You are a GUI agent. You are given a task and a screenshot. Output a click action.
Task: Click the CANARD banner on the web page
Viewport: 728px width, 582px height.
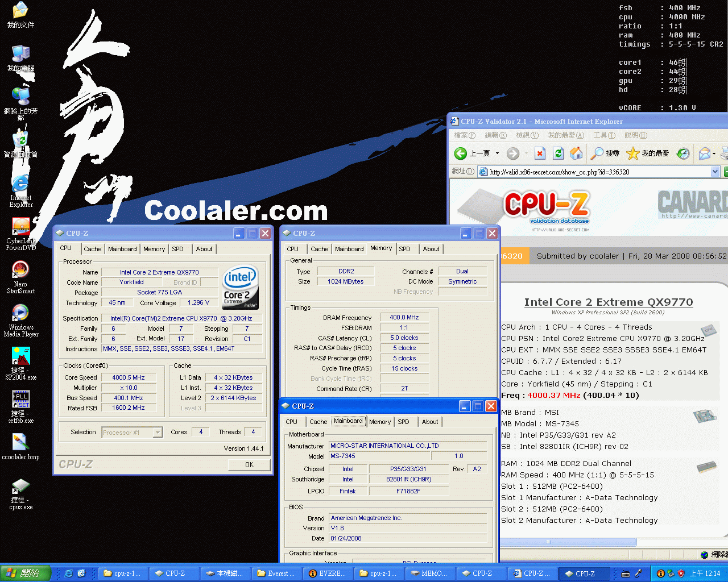click(x=692, y=205)
